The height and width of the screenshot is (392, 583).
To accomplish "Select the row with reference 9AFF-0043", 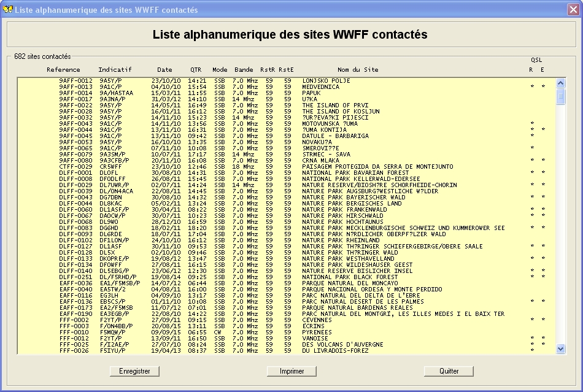I will (287, 124).
